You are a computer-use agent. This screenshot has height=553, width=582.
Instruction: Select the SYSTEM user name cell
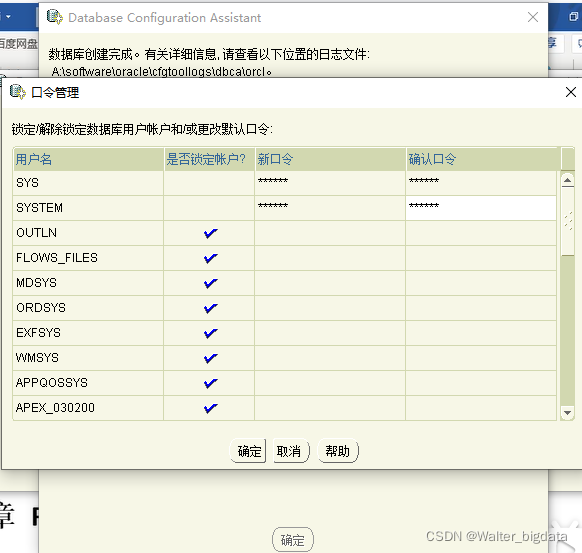(88, 208)
